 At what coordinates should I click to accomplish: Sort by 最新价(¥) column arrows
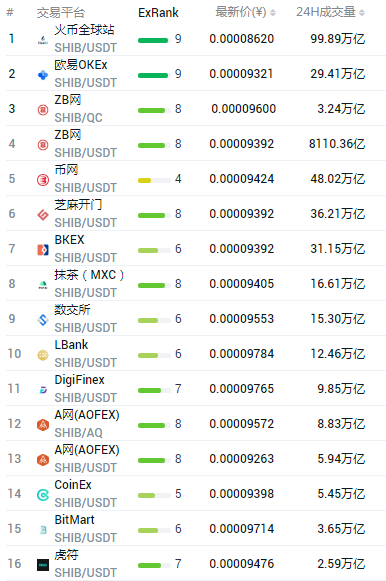tap(273, 13)
